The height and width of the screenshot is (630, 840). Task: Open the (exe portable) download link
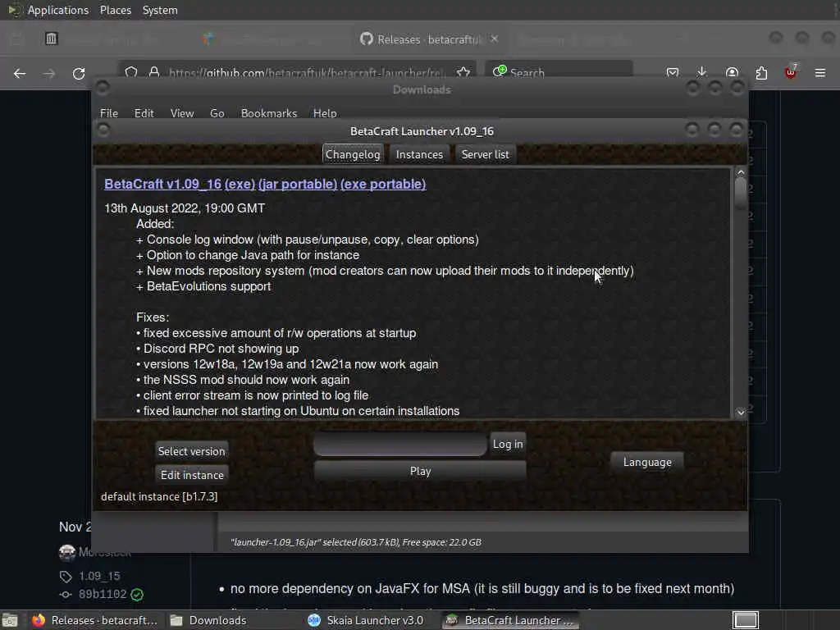point(383,184)
